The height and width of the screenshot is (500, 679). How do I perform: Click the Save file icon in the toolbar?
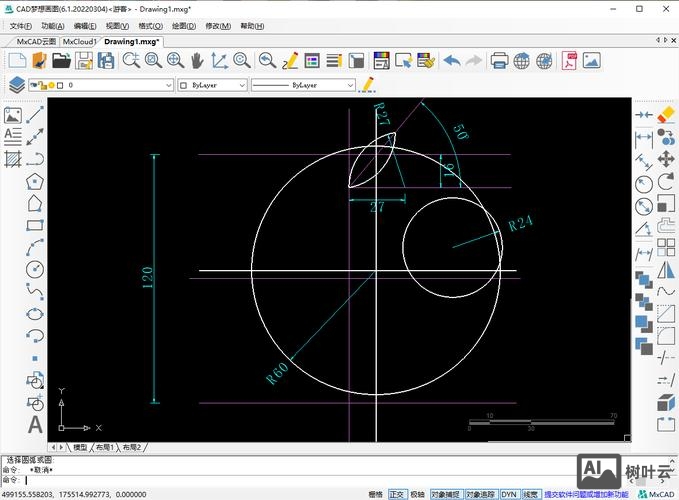pos(84,61)
